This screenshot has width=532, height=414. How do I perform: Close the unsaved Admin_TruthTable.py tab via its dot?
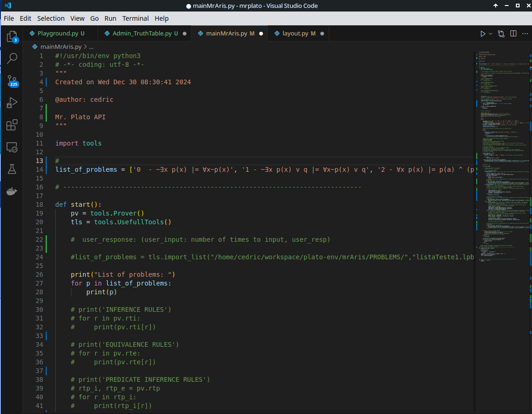pyautogui.click(x=185, y=34)
